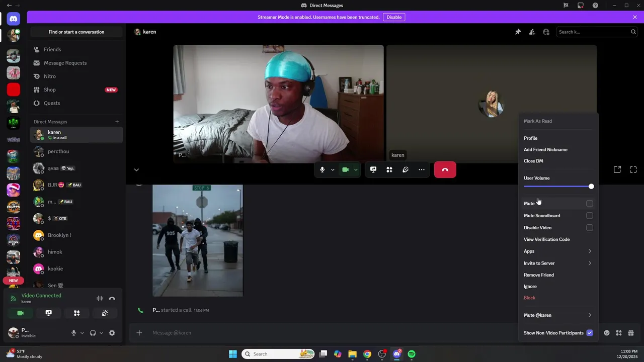This screenshot has width=644, height=362.
Task: Go to Nitro page
Action: coord(76,76)
